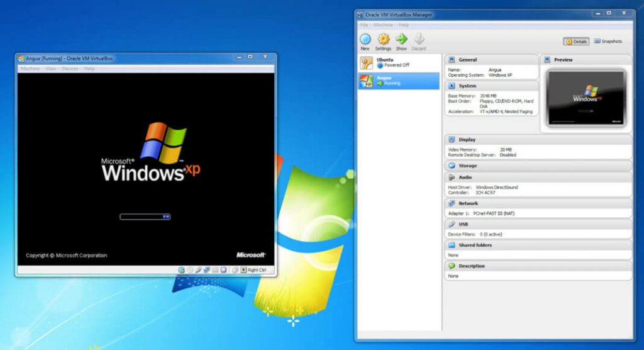Click the greyed Discard toolbar icon

(x=418, y=39)
